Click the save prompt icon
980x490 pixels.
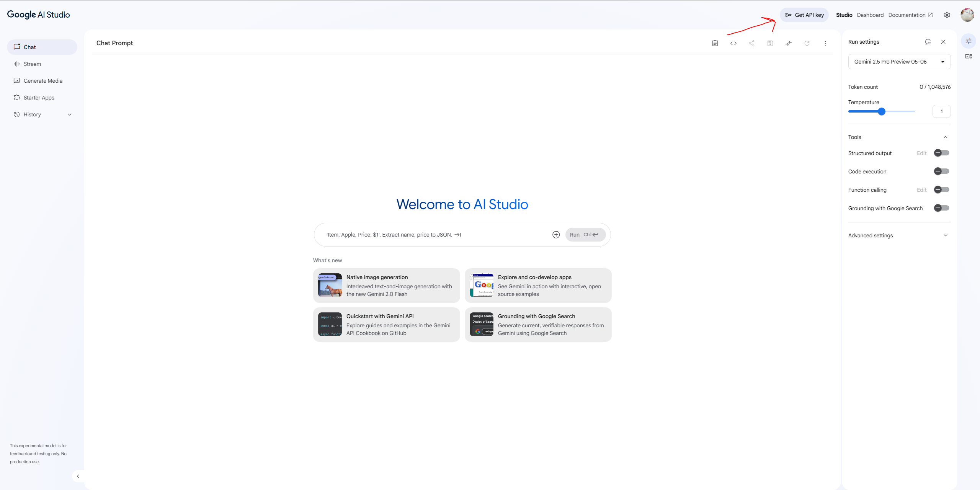click(770, 43)
